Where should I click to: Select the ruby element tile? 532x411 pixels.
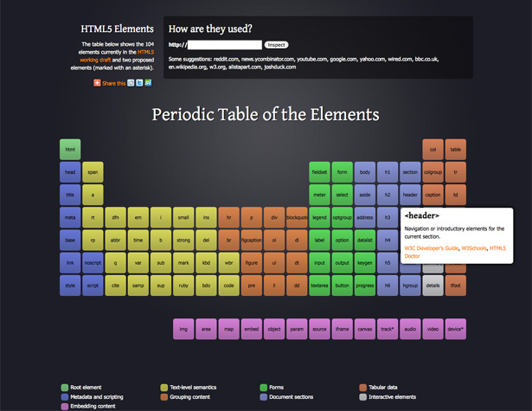tap(183, 286)
